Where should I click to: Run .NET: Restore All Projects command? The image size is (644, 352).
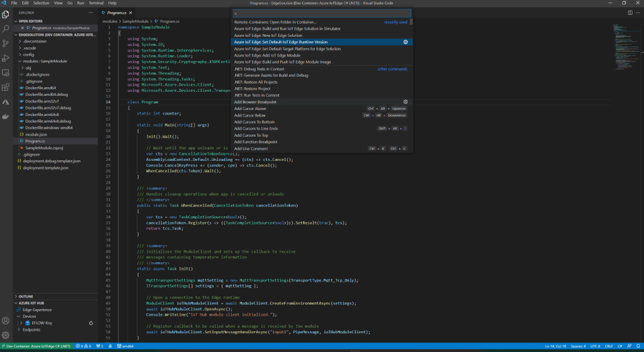[255, 82]
